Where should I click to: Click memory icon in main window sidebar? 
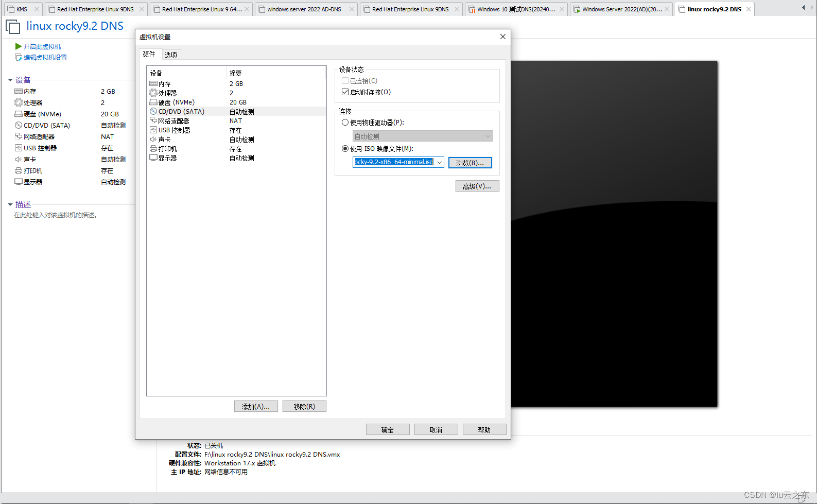[19, 91]
